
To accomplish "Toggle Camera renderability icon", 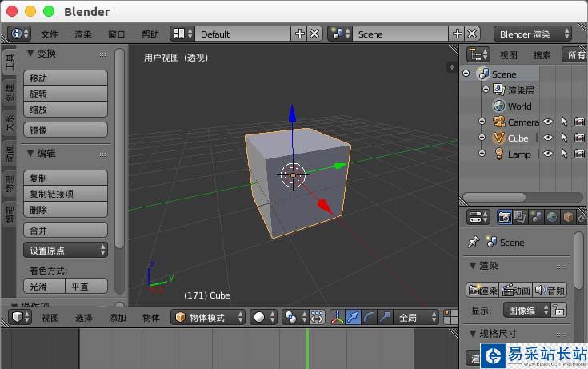I will (580, 122).
